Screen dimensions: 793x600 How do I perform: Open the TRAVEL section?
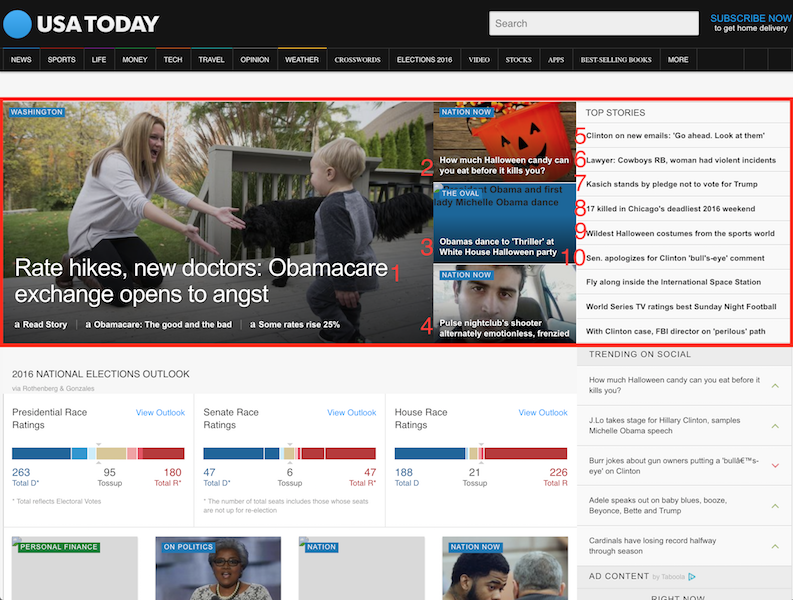tap(211, 60)
